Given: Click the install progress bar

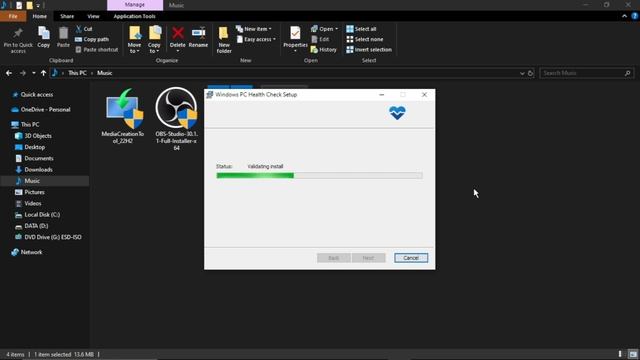Looking at the screenshot, I should pos(319,176).
